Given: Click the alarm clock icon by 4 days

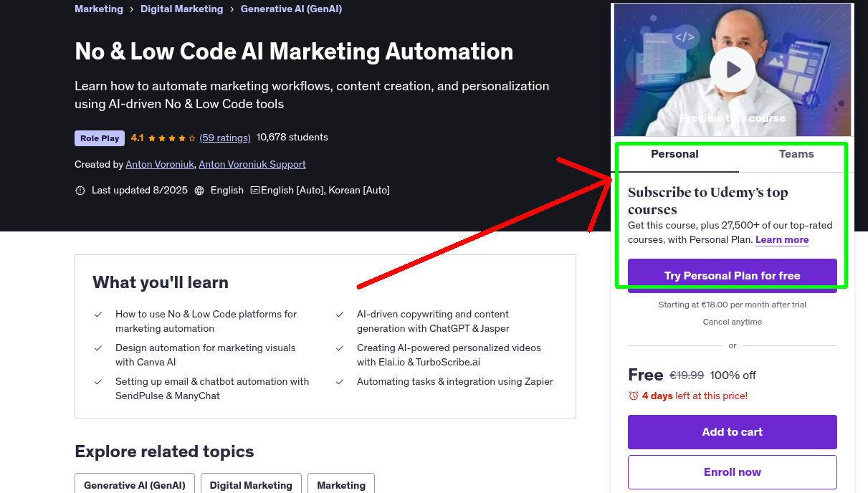Looking at the screenshot, I should tap(633, 396).
